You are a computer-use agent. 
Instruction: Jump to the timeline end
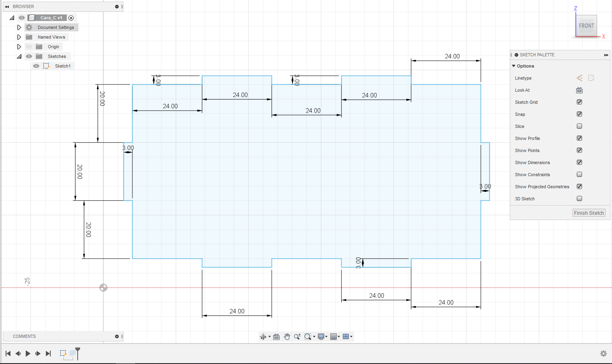(x=48, y=354)
